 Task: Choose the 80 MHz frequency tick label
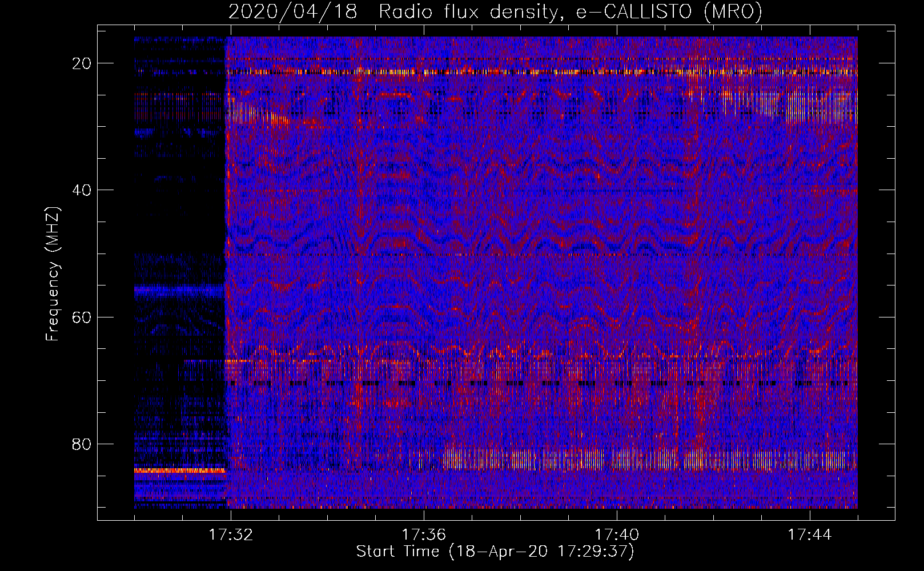pos(82,444)
